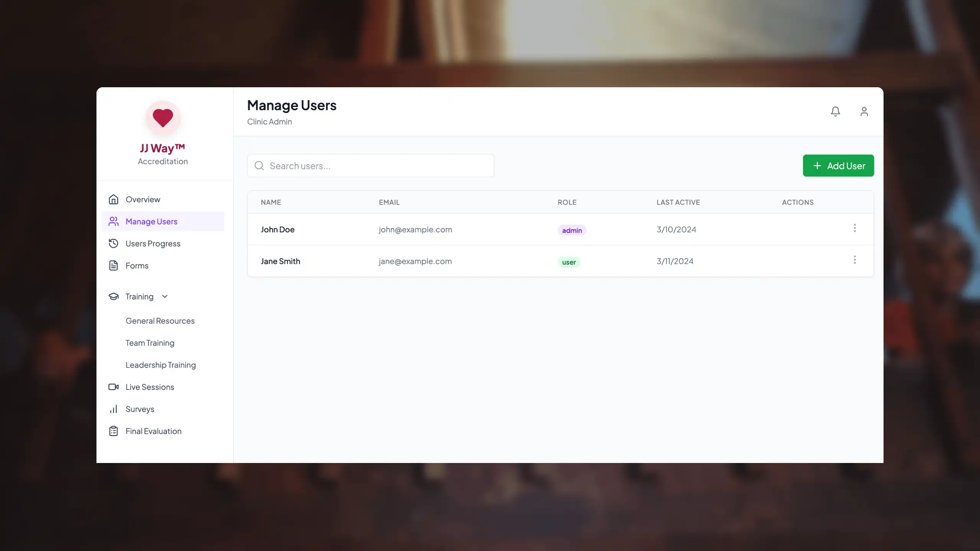Collapse the Training section chevron

165,297
